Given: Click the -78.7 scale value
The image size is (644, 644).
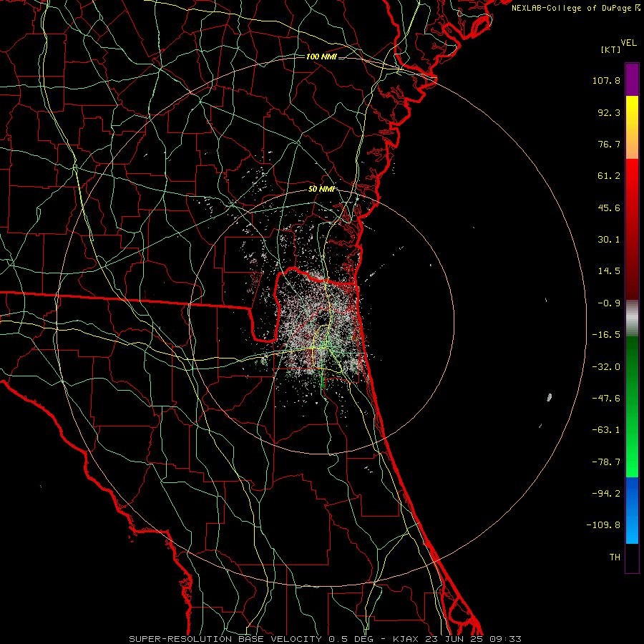Looking at the screenshot, I should click(x=606, y=462).
